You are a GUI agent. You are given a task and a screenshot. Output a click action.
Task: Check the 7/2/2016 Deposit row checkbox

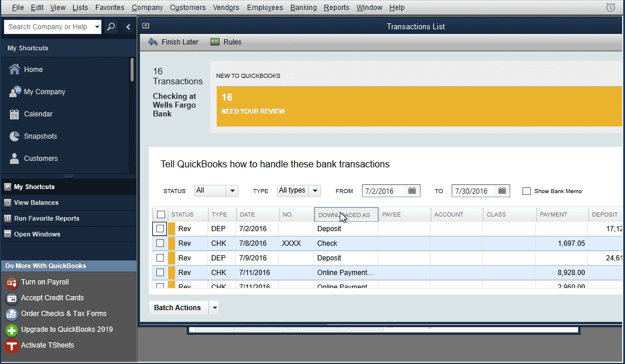coord(160,229)
